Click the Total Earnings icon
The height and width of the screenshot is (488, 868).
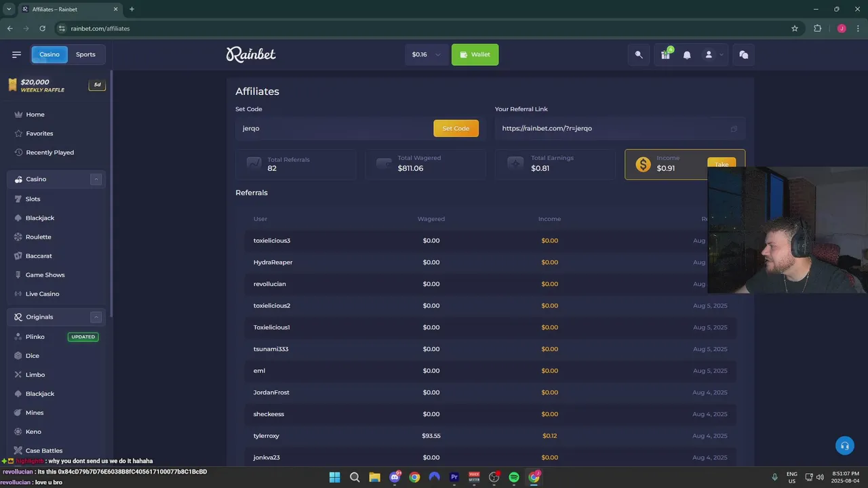(515, 163)
